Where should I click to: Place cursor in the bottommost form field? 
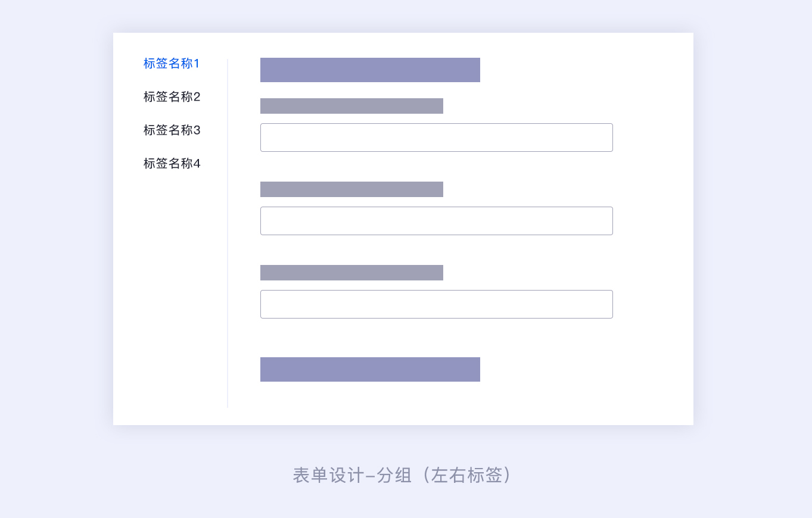[436, 304]
